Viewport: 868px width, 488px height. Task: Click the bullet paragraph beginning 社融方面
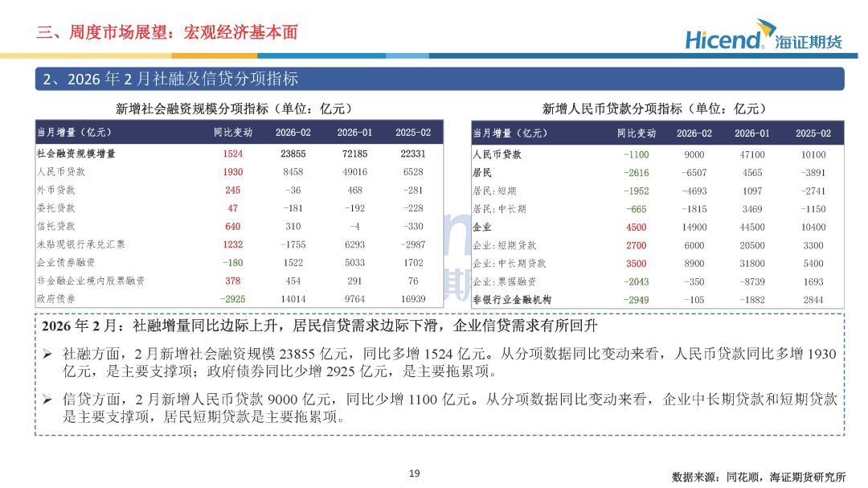(449, 363)
